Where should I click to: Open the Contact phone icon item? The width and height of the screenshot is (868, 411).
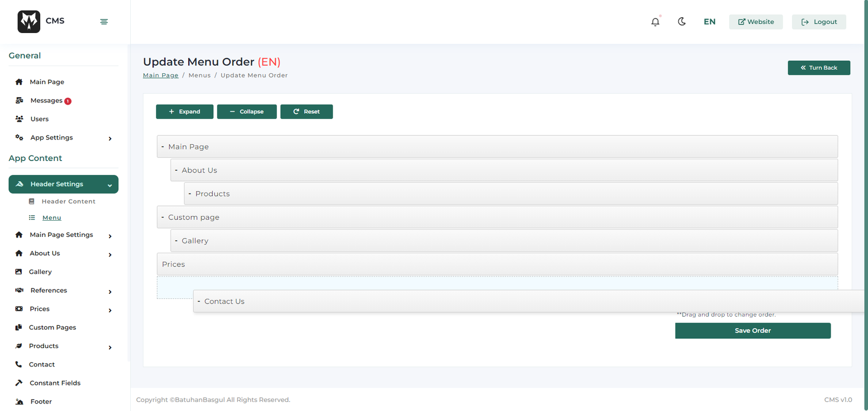tap(19, 364)
